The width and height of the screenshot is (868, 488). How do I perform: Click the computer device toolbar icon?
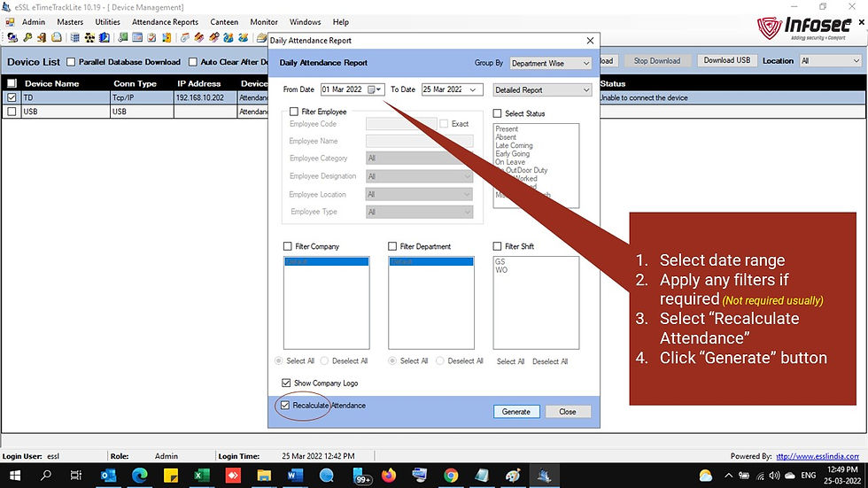[12, 37]
